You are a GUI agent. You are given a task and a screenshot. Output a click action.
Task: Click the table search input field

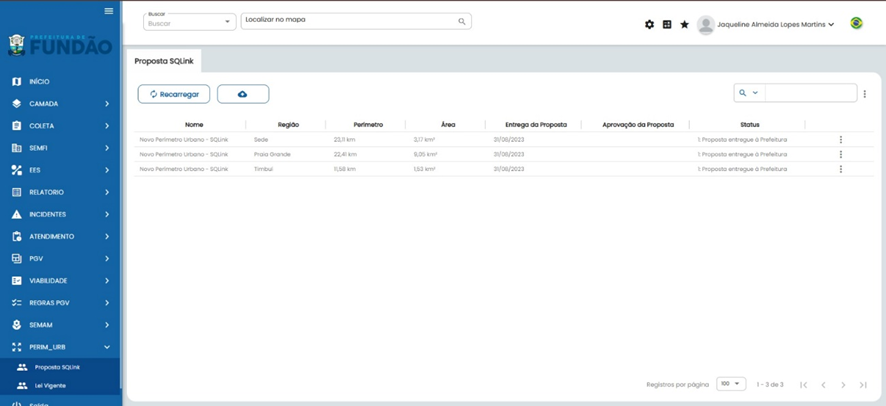[x=810, y=93]
